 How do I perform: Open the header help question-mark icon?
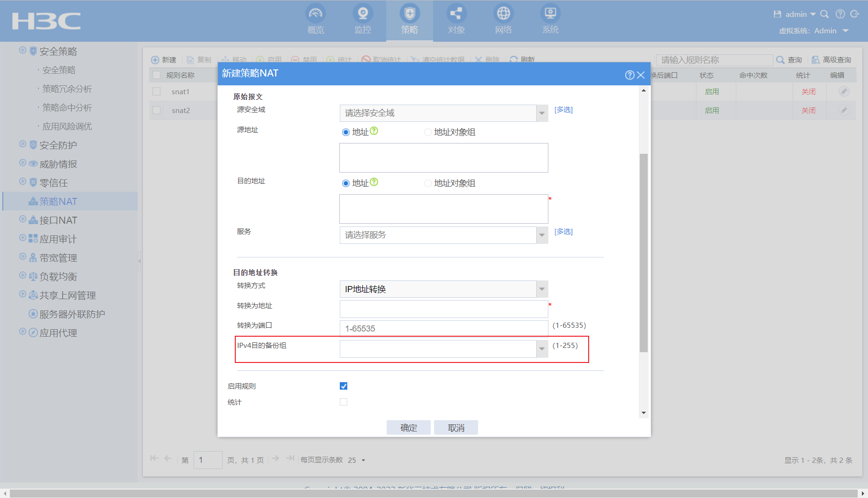point(840,14)
